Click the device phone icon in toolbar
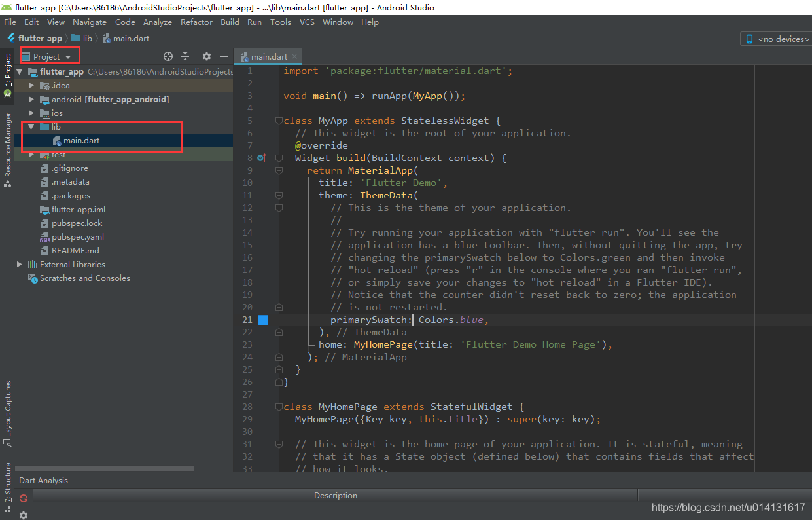This screenshot has height=520, width=812. [x=749, y=39]
